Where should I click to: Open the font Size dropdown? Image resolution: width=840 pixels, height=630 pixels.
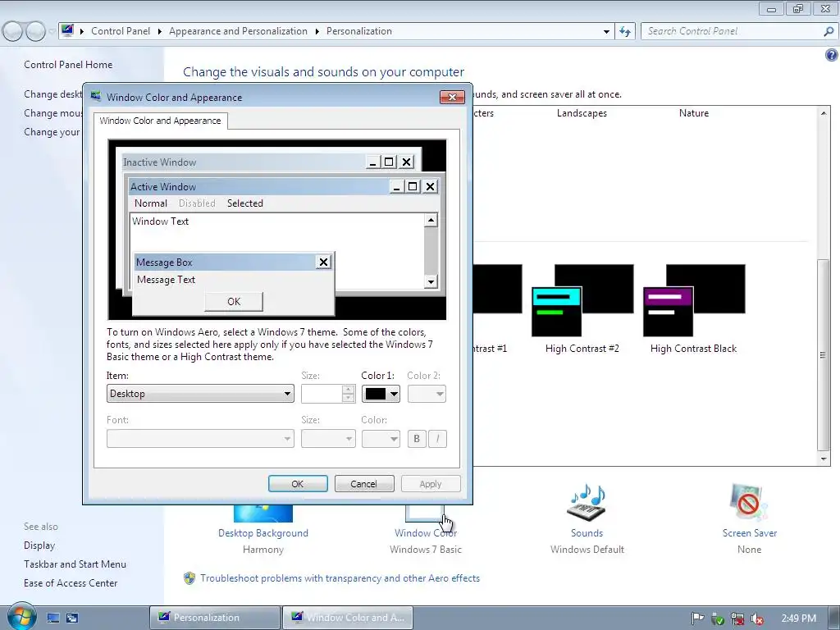tap(328, 439)
